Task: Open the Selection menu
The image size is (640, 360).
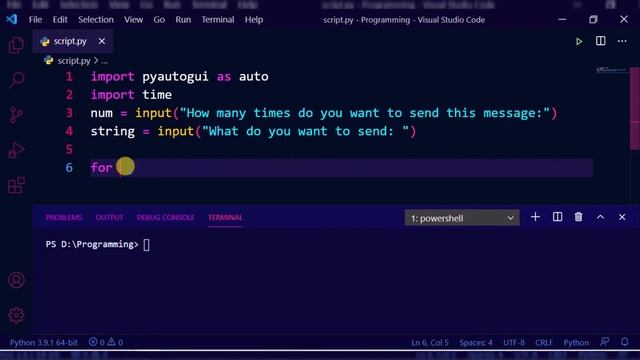Action: coord(96,20)
